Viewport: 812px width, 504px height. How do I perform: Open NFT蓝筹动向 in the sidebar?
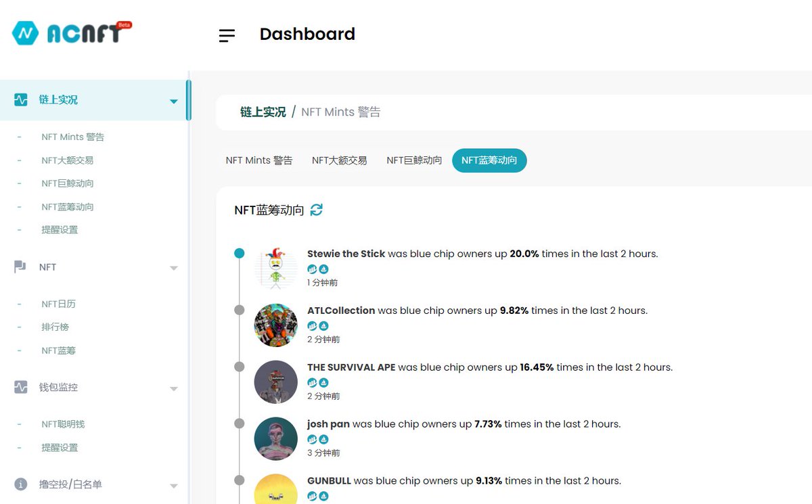pos(68,207)
